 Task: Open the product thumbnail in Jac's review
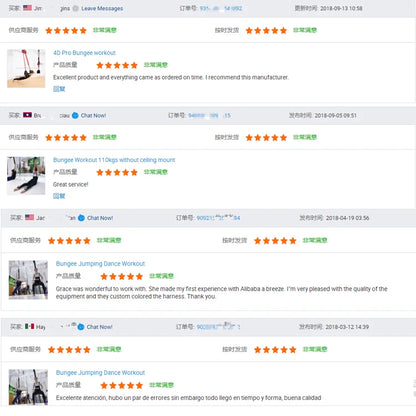coord(28,280)
